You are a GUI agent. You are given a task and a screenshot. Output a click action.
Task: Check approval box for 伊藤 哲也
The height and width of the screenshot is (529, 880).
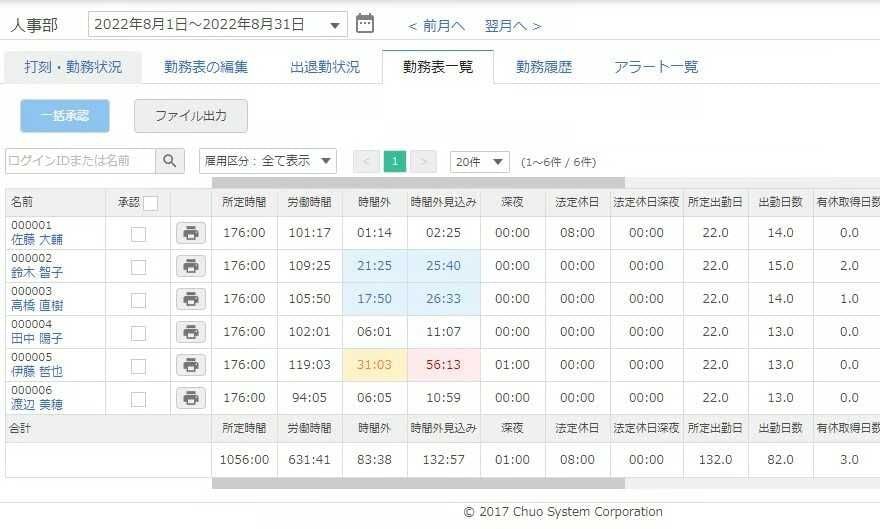click(138, 366)
